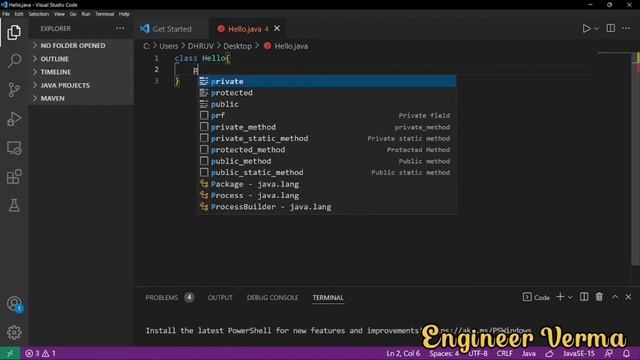Open editor More Actions ellipsis

click(626, 29)
